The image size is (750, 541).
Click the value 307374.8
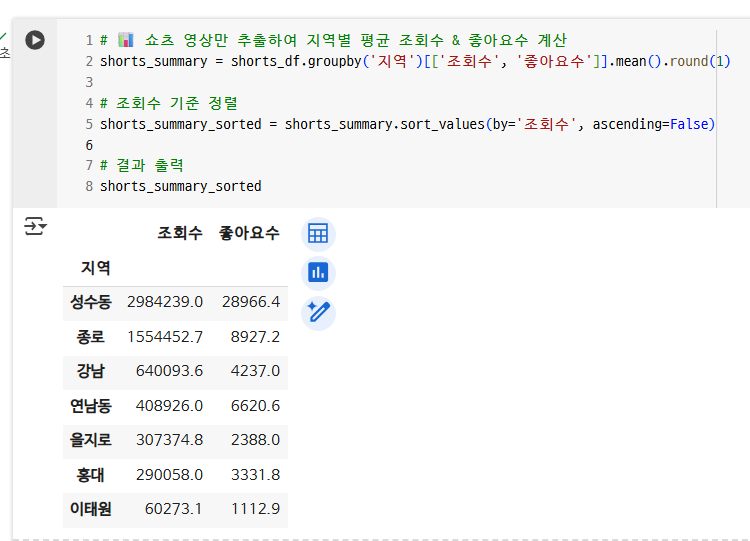[x=169, y=440]
